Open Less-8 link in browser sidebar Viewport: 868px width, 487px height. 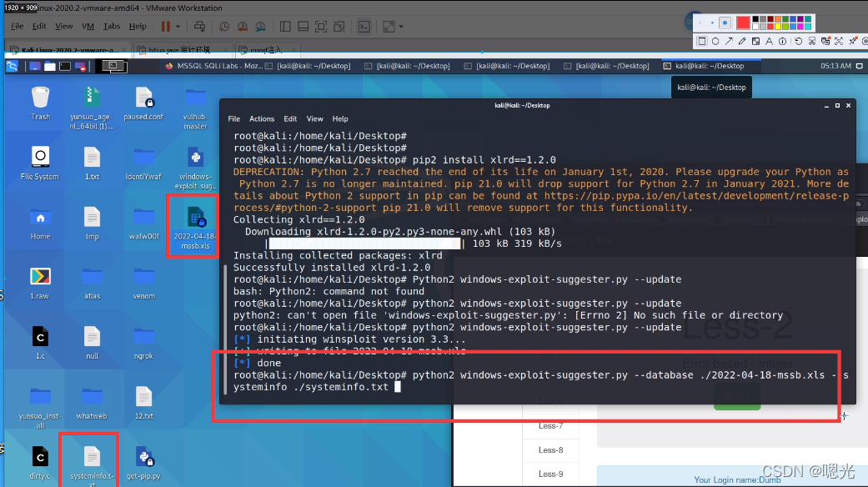[551, 450]
